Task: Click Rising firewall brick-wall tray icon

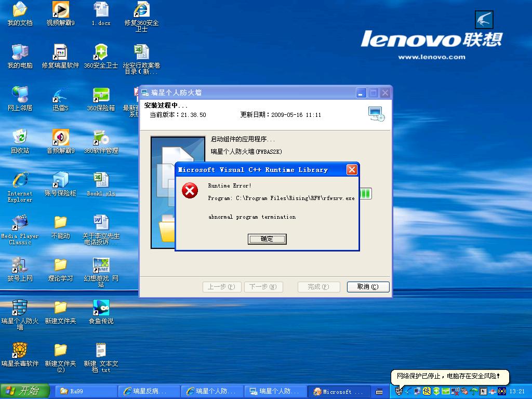Action: (398, 391)
